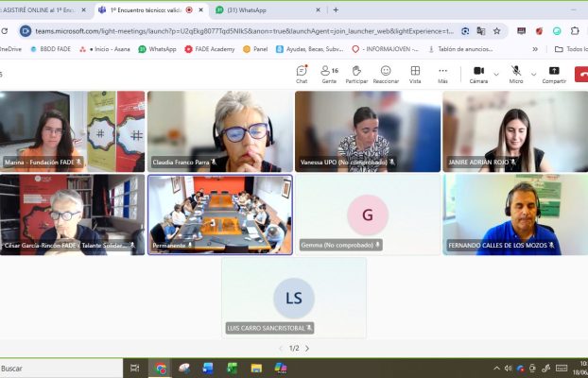Select César García-Rincón's video tile

click(73, 215)
